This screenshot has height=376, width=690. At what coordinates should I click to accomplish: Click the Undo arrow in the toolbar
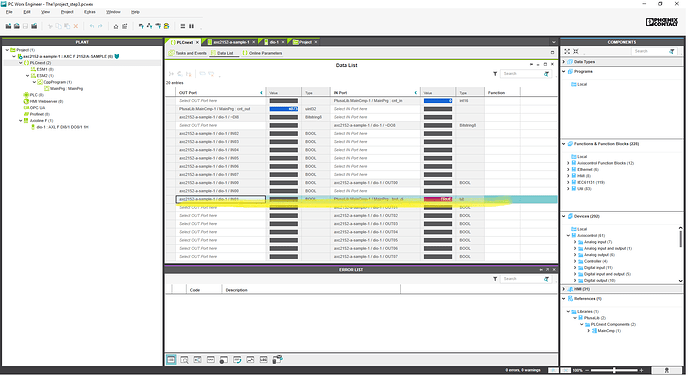pyautogui.click(x=92, y=26)
